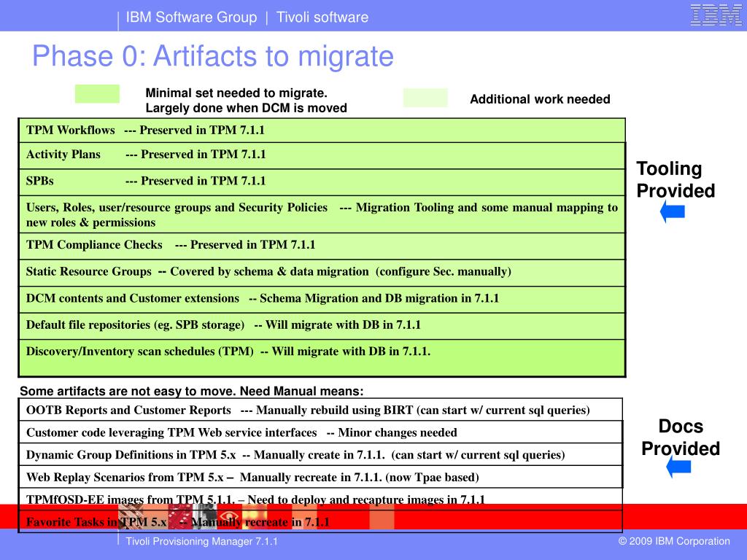Click the 'IBM Software Group' header text
Viewport: 747px width, 560px height.
[192, 17]
